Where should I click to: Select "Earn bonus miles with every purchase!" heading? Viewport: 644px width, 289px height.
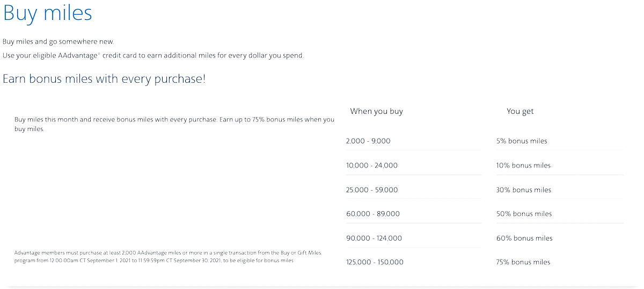(104, 79)
